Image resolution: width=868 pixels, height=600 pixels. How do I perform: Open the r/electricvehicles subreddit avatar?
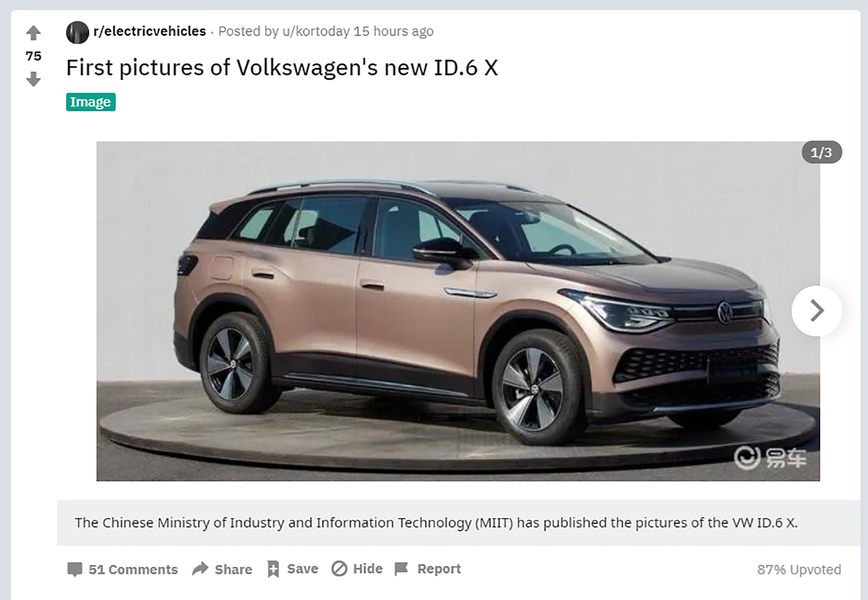[x=77, y=32]
